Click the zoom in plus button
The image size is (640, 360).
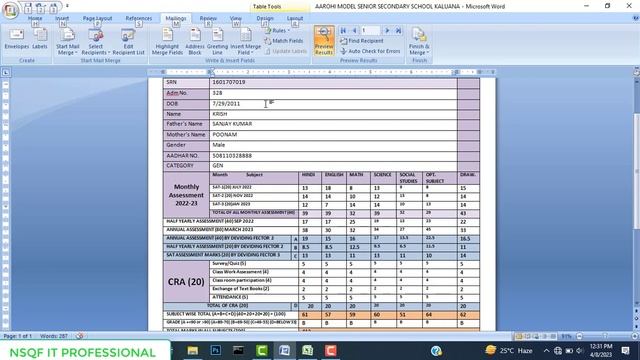pos(635,336)
